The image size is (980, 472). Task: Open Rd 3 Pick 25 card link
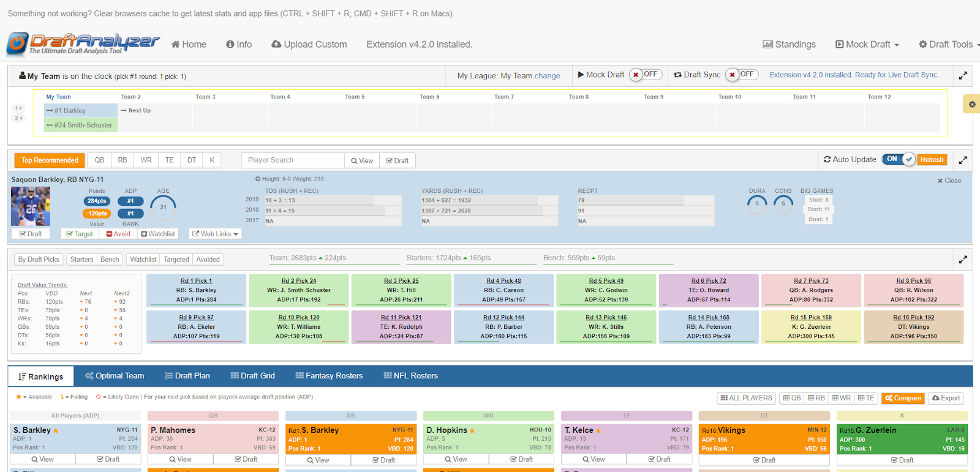click(401, 281)
